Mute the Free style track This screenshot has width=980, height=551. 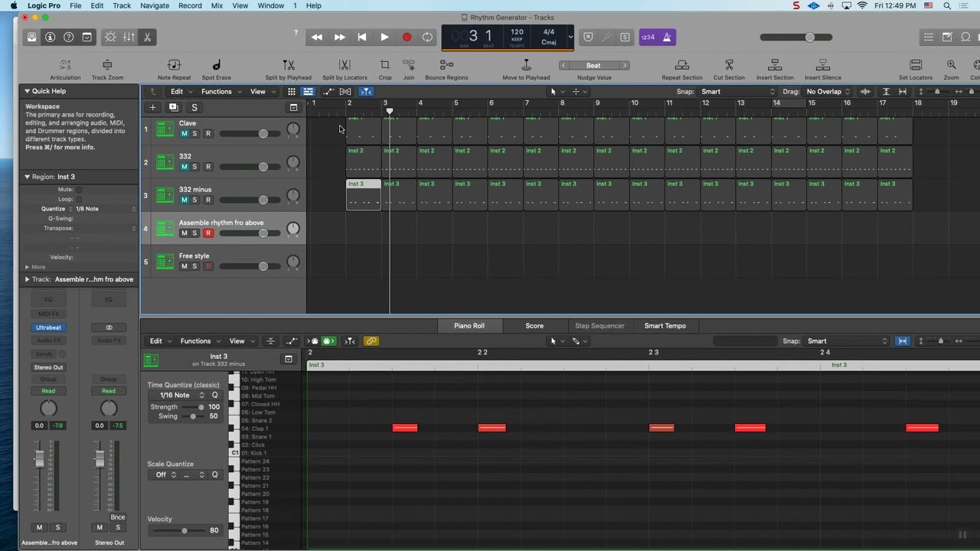[184, 266]
